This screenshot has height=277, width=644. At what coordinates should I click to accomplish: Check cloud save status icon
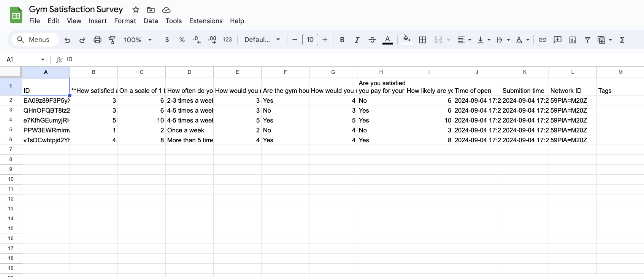coord(166,10)
